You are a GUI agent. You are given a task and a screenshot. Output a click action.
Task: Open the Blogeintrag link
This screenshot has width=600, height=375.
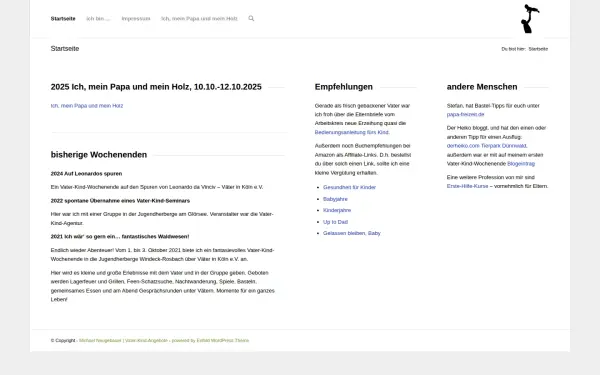point(521,164)
